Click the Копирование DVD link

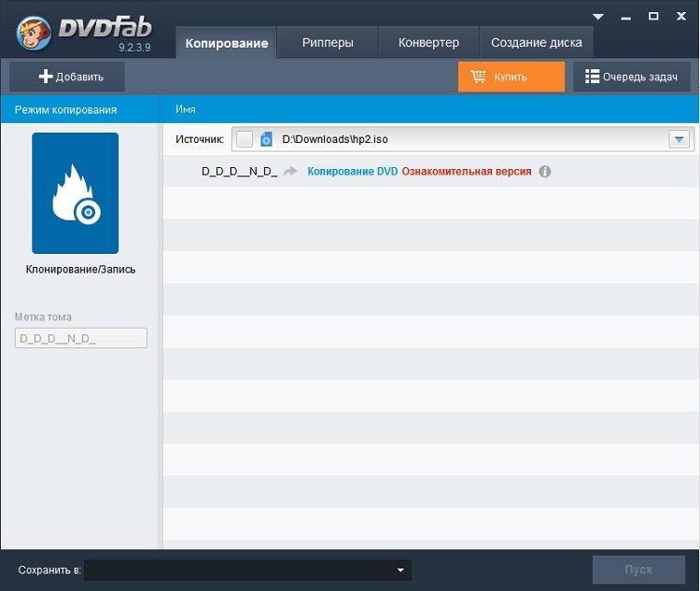(352, 172)
